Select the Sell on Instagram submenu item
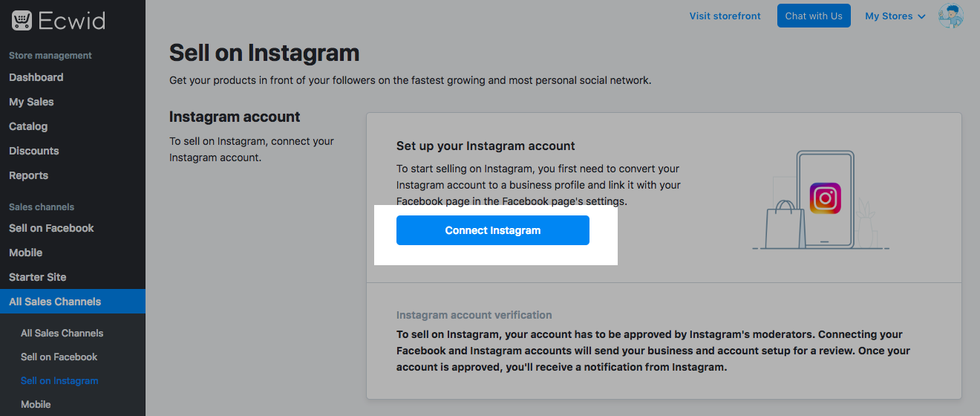This screenshot has width=980, height=416. (59, 381)
